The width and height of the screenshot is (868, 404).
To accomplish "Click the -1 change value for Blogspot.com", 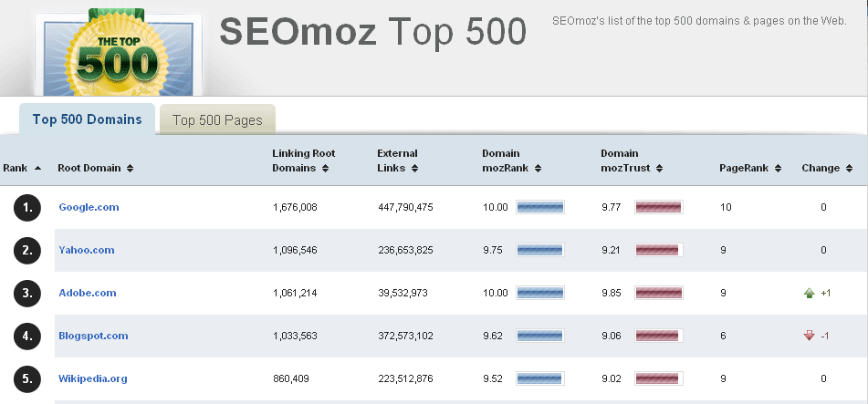I will pos(824,336).
